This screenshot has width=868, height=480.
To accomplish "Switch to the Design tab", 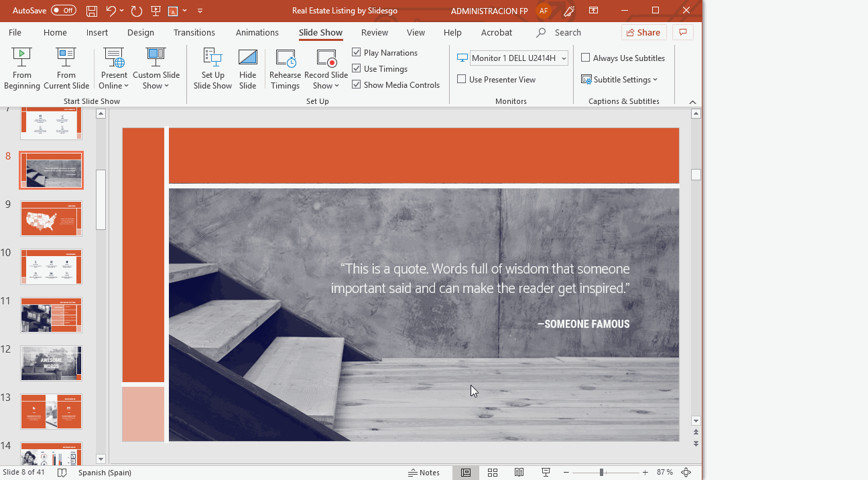I will pos(140,32).
